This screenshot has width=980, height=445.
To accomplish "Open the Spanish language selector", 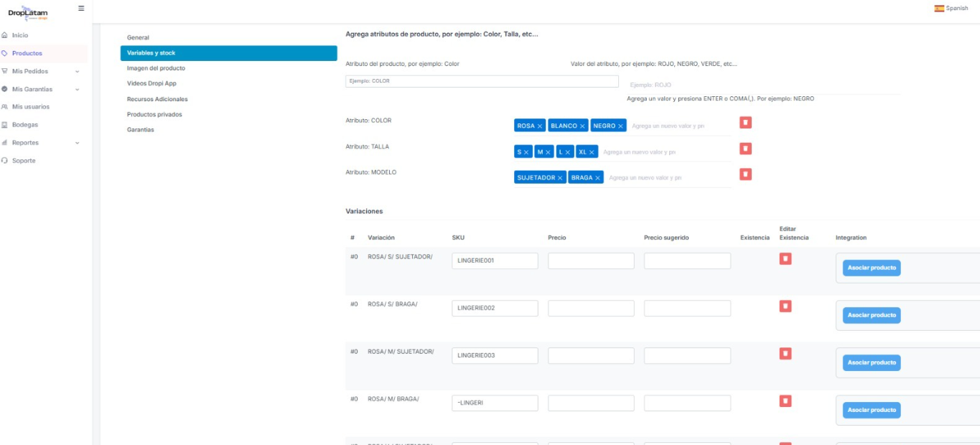I will coord(951,8).
